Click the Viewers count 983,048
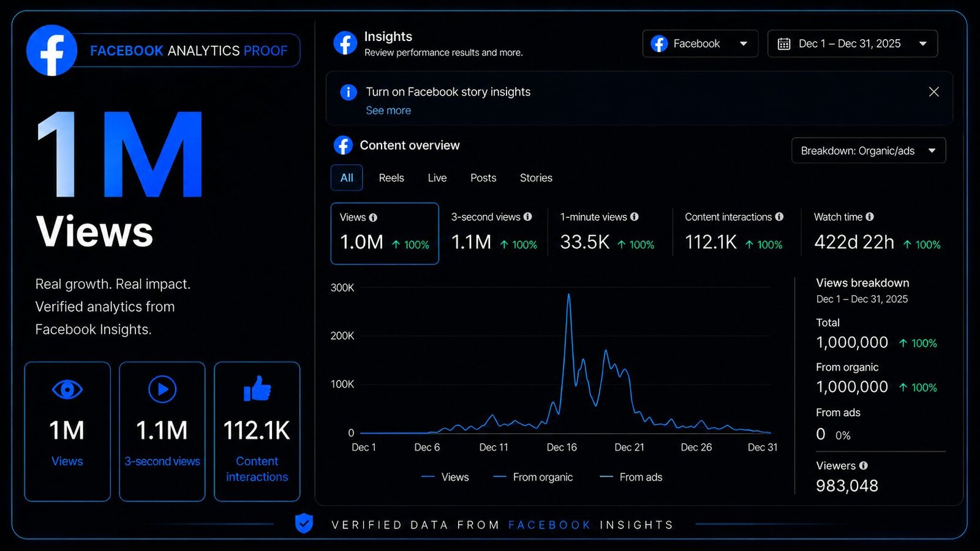The width and height of the screenshot is (980, 551). (x=847, y=486)
